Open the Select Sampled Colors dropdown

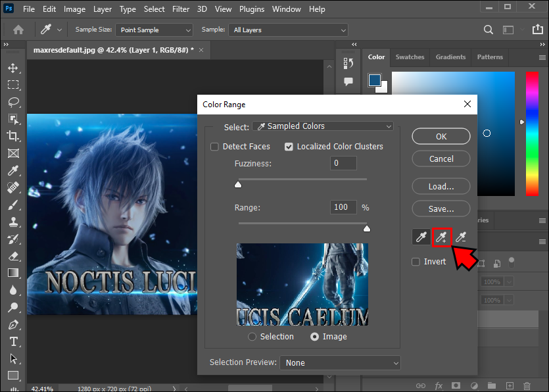coord(323,126)
